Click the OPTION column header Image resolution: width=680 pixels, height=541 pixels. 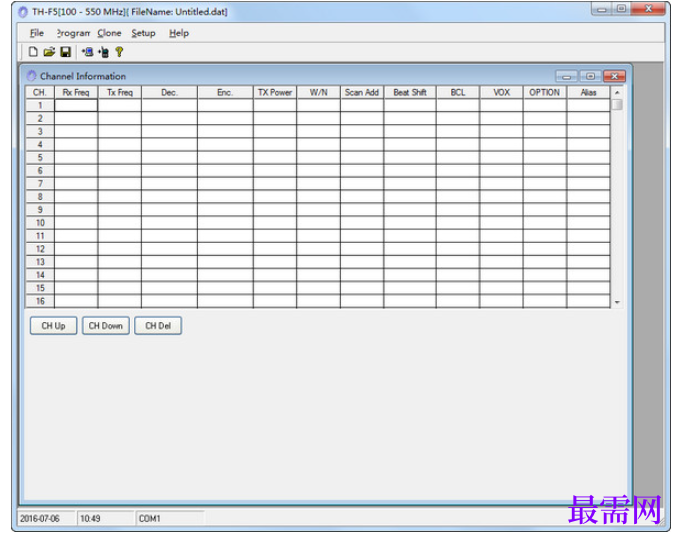tap(545, 92)
